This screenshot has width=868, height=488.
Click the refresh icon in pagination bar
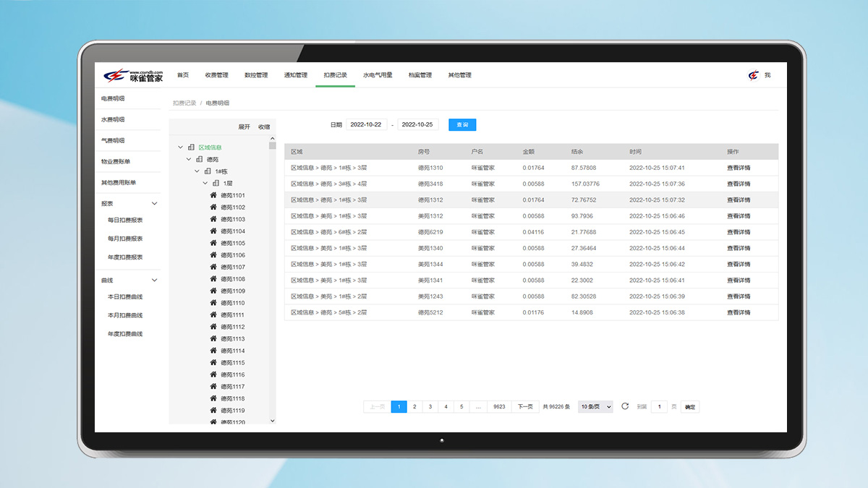click(625, 406)
